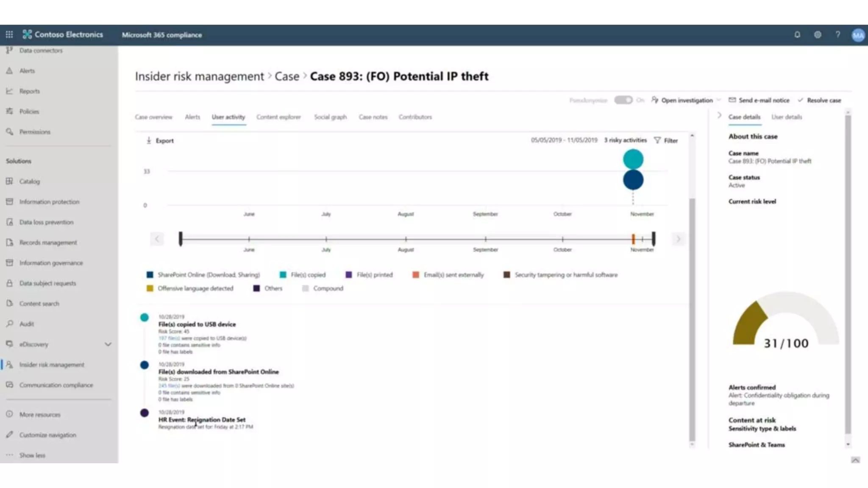Image resolution: width=868 pixels, height=488 pixels.
Task: Switch to the User details tab
Action: coord(786,117)
